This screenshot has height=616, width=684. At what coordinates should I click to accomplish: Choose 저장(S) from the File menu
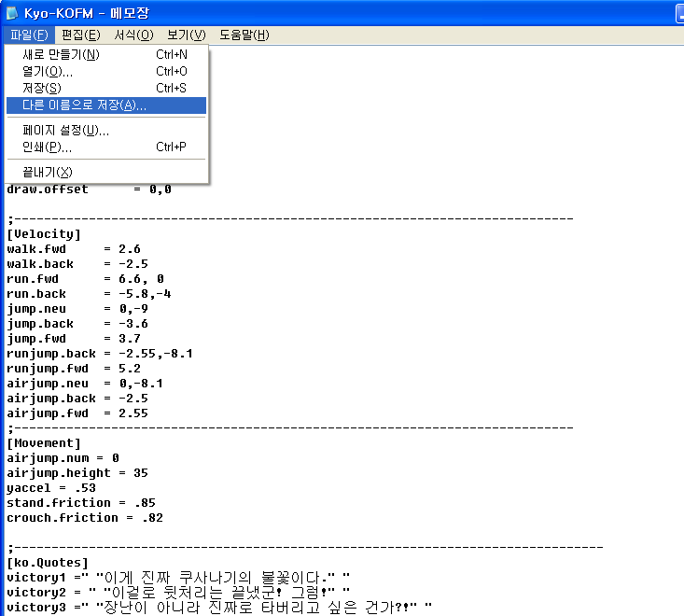106,88
